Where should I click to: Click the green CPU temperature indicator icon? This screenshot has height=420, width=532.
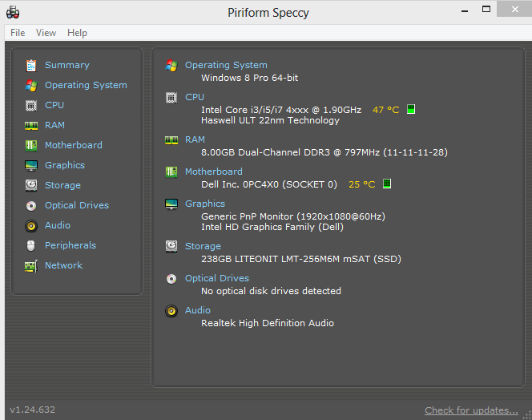[x=411, y=109]
